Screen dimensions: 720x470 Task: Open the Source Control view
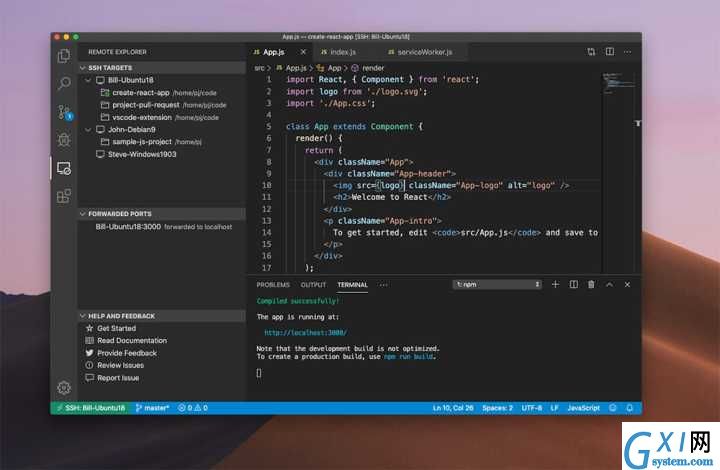click(x=64, y=112)
